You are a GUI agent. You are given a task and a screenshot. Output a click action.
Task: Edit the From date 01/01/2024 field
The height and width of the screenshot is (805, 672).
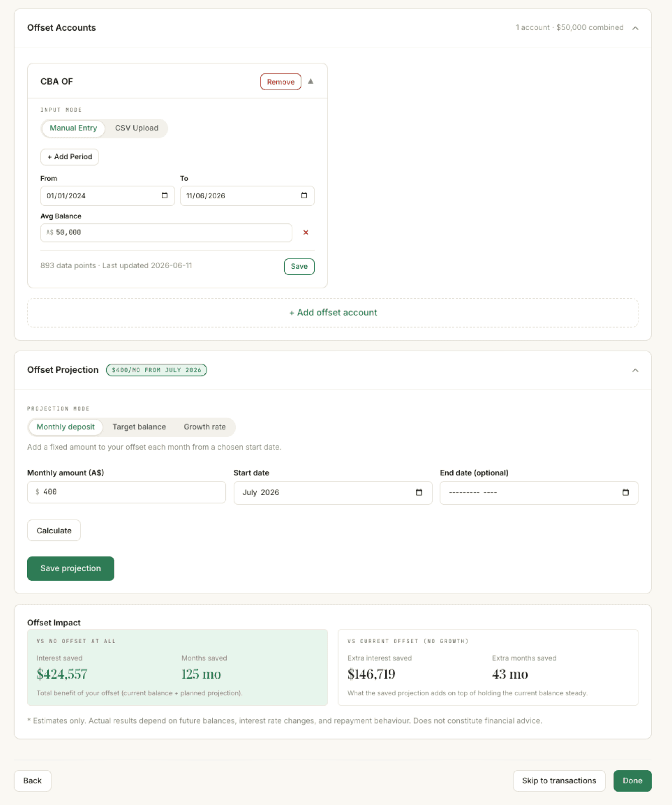tap(108, 196)
